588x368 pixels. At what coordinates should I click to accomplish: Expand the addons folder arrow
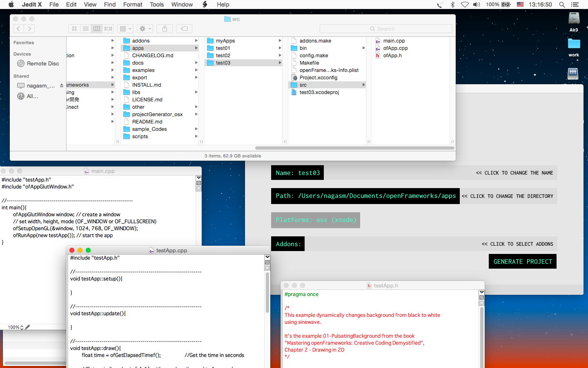coord(196,41)
